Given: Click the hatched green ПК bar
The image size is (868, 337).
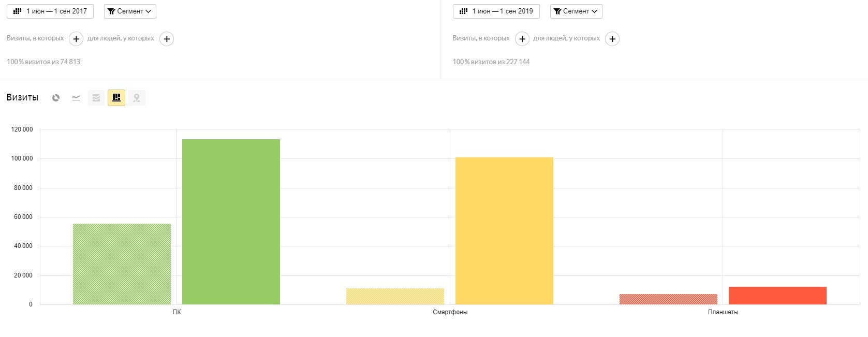Looking at the screenshot, I should tap(122, 264).
